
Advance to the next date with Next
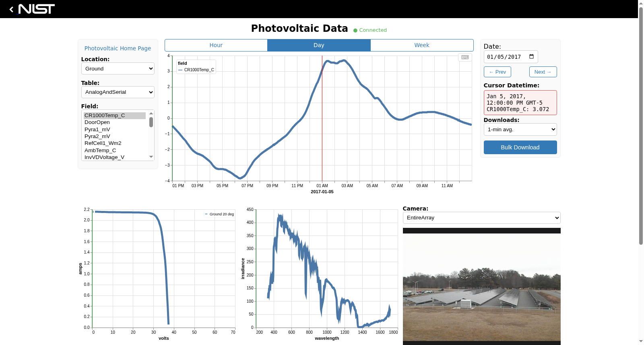point(543,72)
